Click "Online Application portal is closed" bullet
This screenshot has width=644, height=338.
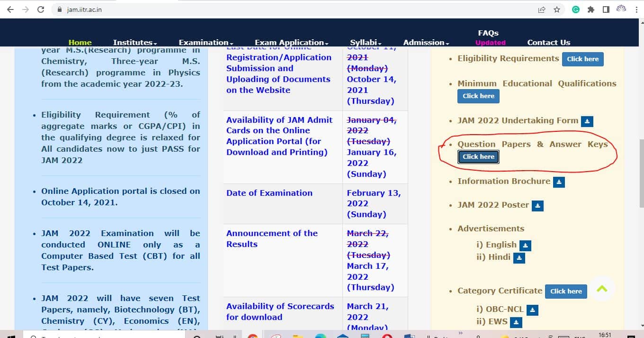click(120, 197)
